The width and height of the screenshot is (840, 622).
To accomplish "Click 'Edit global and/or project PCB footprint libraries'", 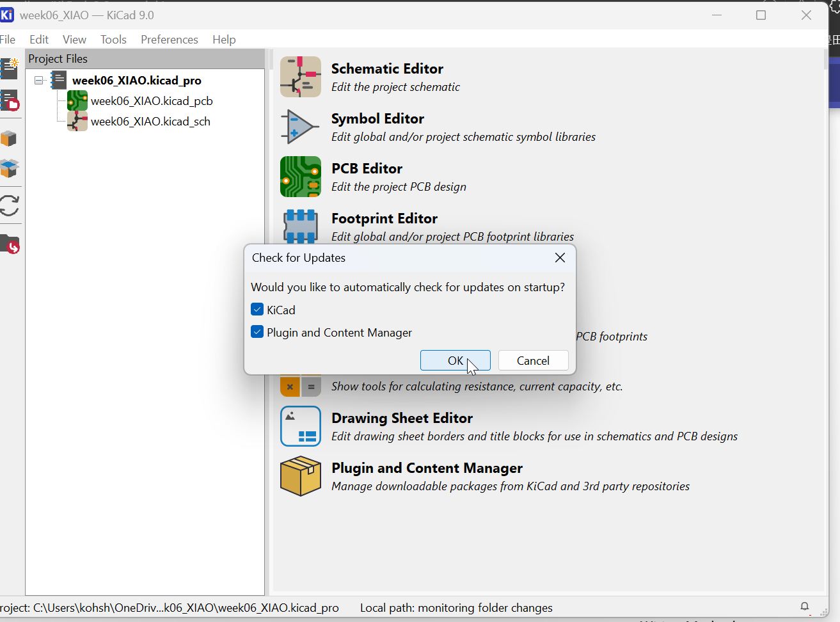I will pyautogui.click(x=452, y=237).
